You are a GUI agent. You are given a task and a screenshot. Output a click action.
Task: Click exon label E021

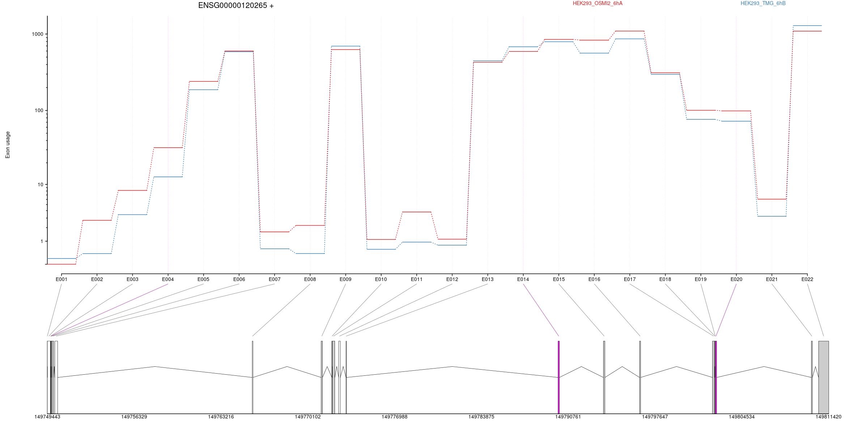click(772, 279)
